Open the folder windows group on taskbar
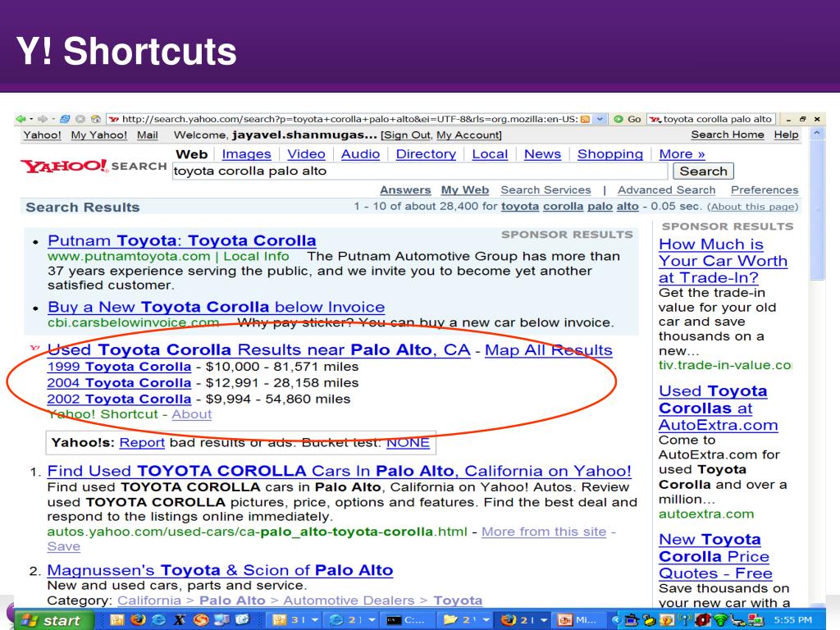The height and width of the screenshot is (630, 840). [465, 620]
